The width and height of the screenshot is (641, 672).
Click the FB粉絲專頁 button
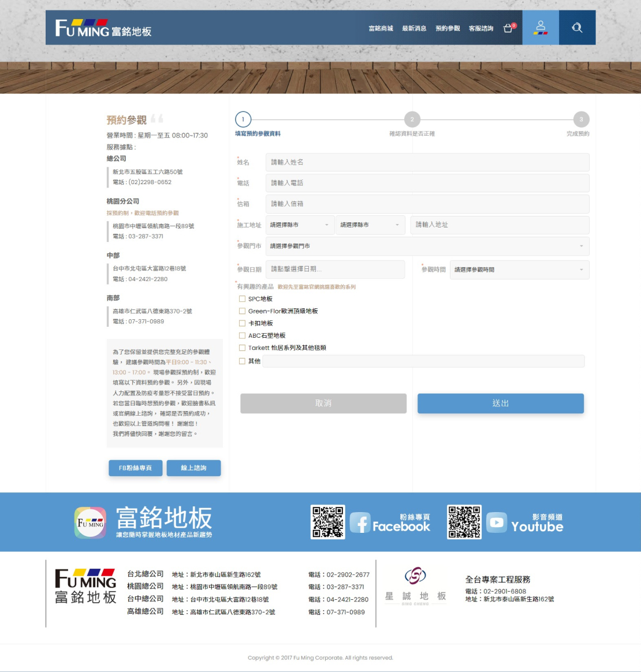[136, 468]
